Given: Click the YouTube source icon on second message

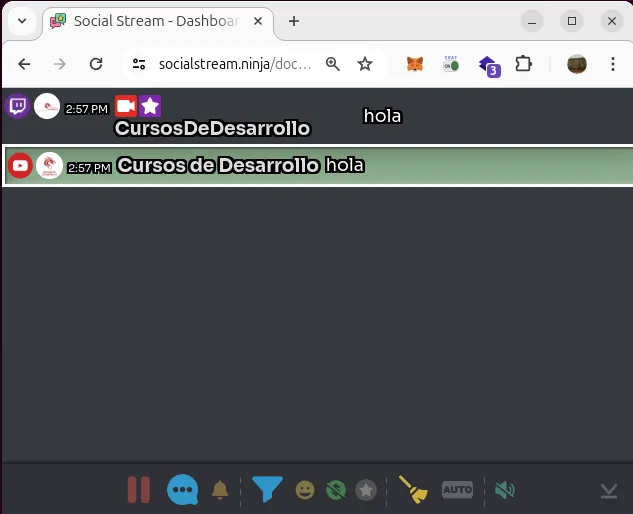Looking at the screenshot, I should [20, 166].
